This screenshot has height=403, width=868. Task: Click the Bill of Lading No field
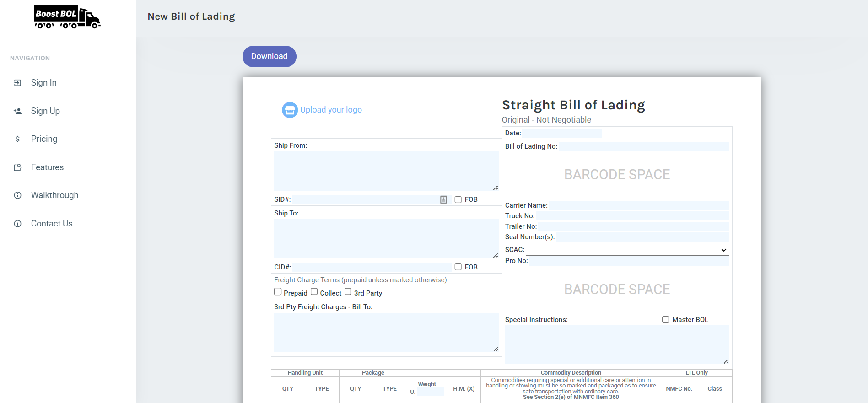pos(644,146)
